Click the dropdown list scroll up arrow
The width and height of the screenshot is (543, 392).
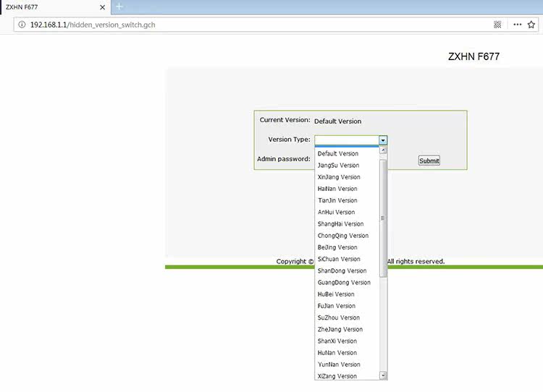[x=383, y=150]
